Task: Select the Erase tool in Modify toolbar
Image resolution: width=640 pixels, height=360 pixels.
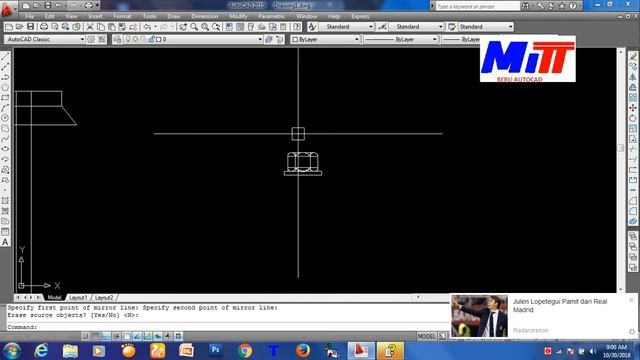Action: (633, 56)
